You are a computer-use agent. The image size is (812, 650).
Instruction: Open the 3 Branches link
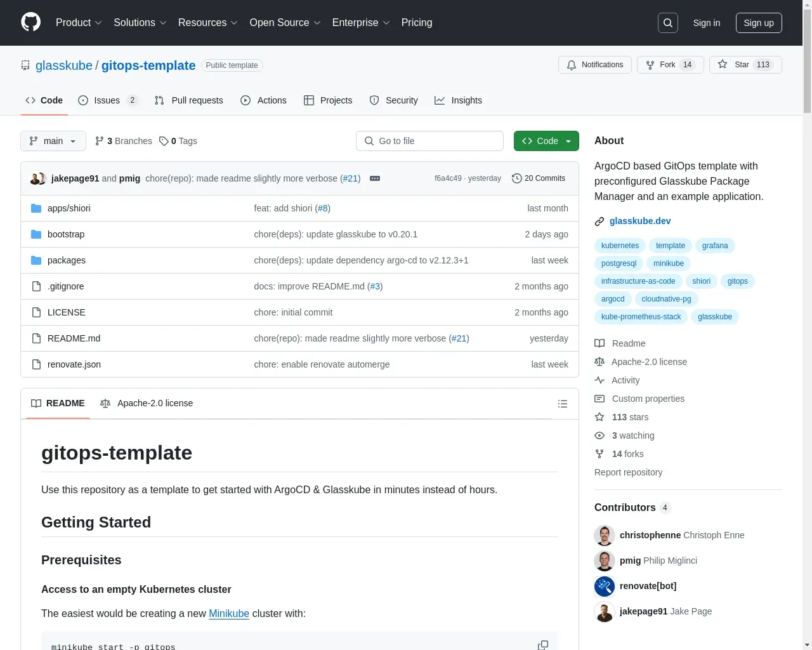(124, 141)
